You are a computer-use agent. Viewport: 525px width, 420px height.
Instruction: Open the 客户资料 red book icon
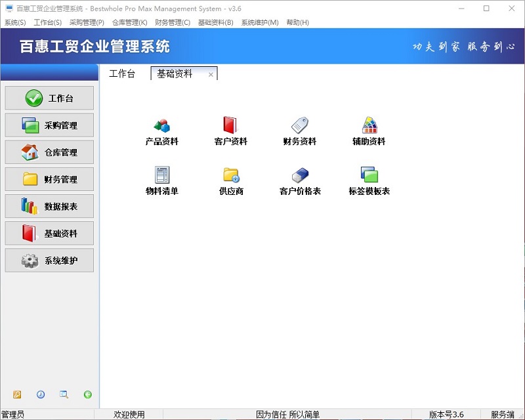click(230, 132)
